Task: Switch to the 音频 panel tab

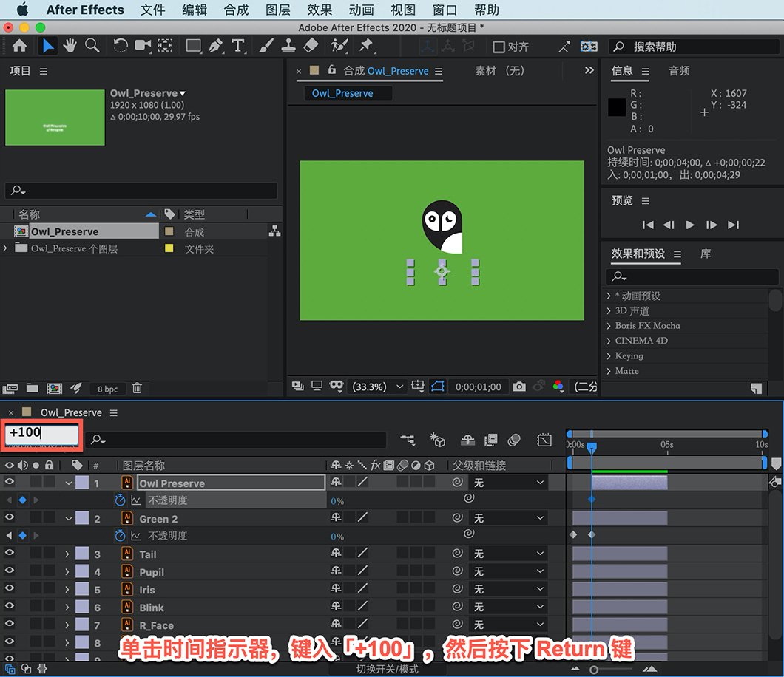Action: click(679, 71)
